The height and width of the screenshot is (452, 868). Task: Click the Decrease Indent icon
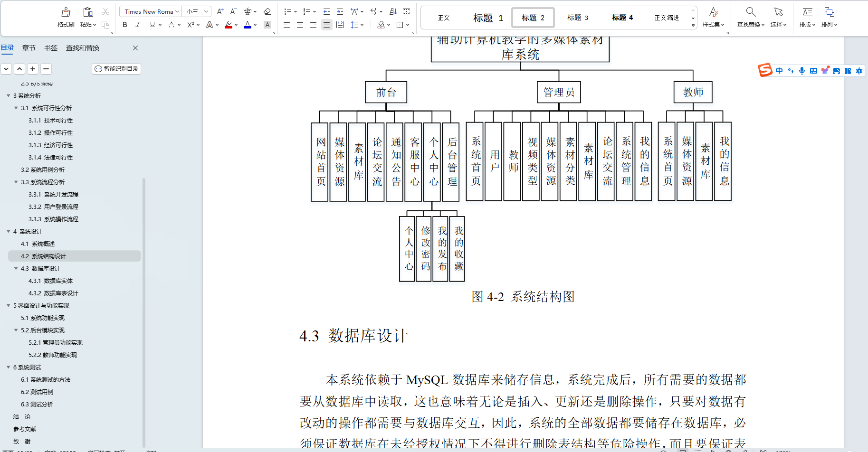(x=326, y=11)
